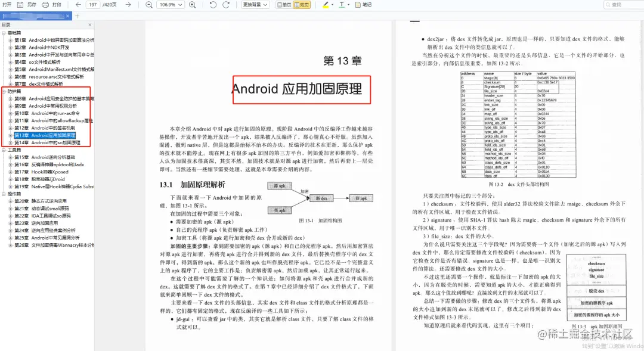The image size is (644, 351).
Task: Close the open document tab
Action: pyautogui.click(x=68, y=16)
